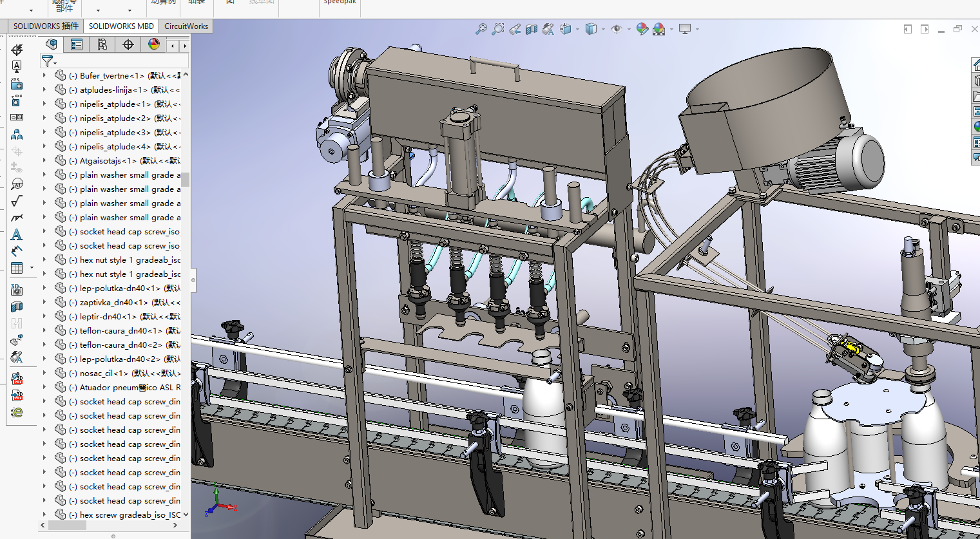The image size is (980, 539).
Task: Click Publish eDrawings 'e' icon
Action: tap(17, 412)
